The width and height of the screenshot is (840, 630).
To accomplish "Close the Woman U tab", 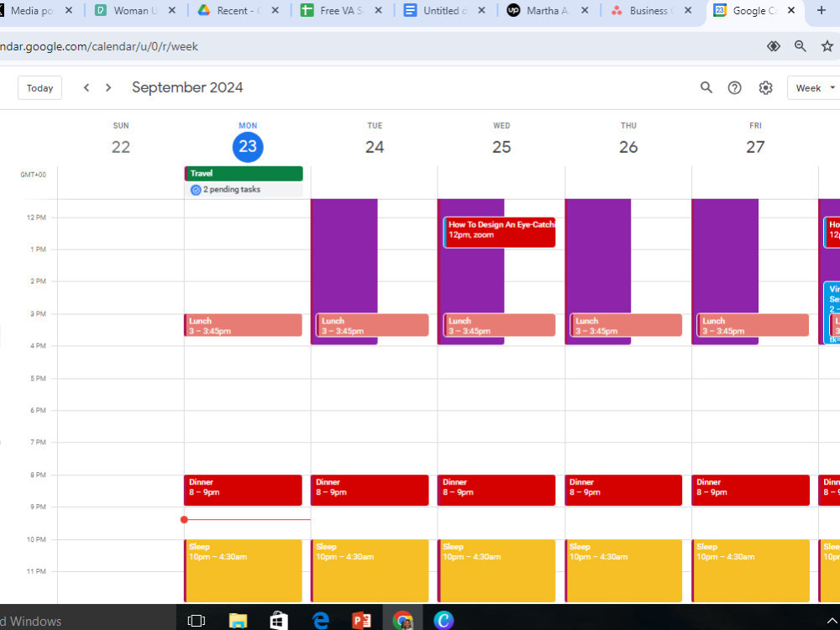I will [x=172, y=10].
